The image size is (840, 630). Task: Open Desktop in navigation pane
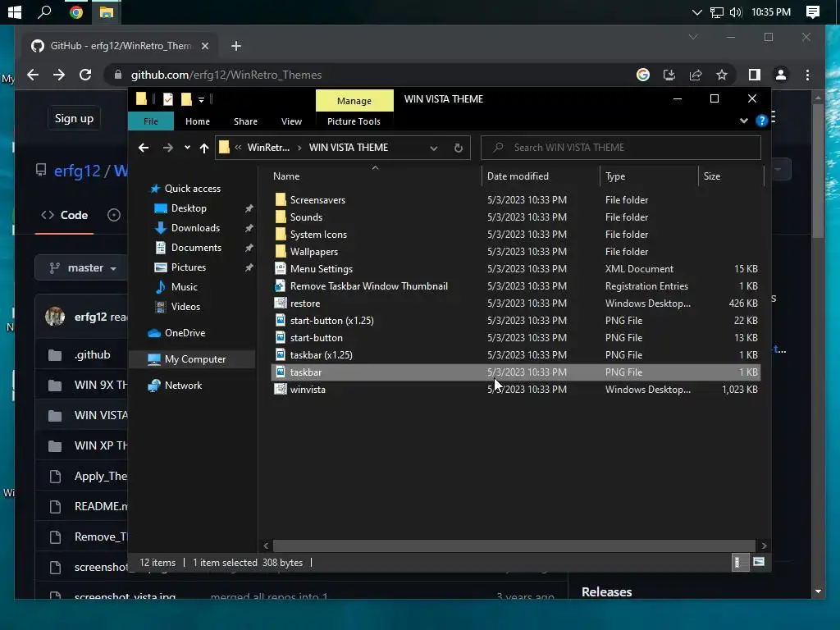[189, 208]
